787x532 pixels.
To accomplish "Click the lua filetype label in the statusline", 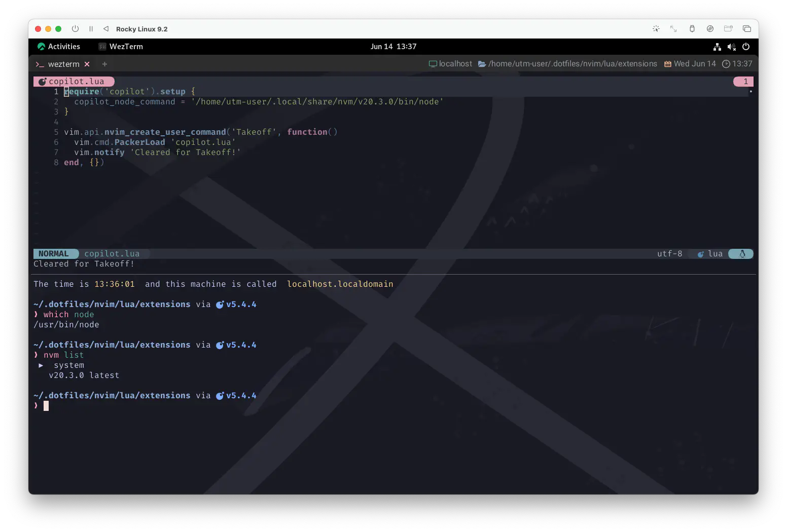I will [x=716, y=254].
